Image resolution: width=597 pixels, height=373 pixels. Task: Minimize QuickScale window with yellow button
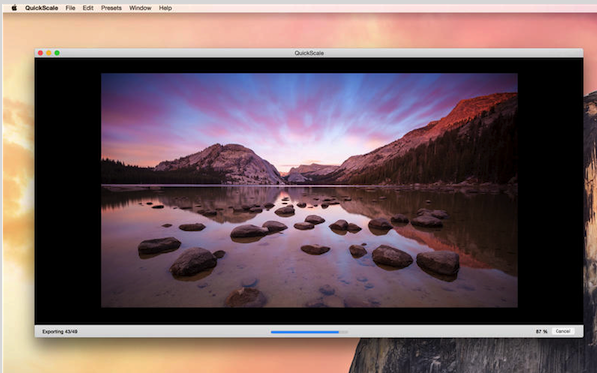tap(49, 53)
